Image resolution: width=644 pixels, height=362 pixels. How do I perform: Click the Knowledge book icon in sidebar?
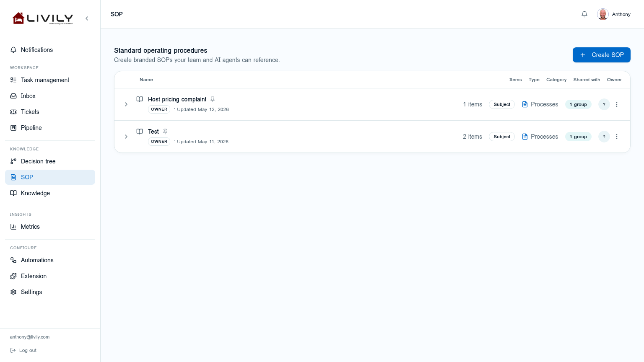point(13,193)
